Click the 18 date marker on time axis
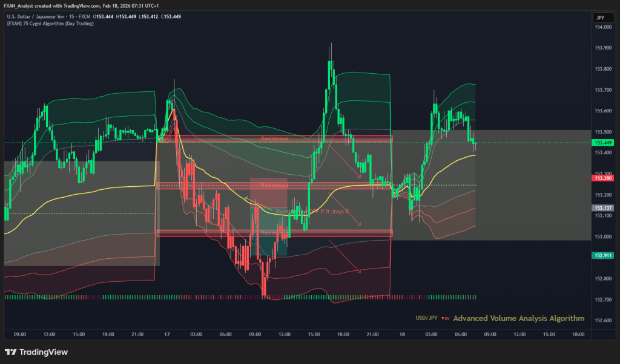Viewport: 620px width, 364px height. [x=402, y=334]
